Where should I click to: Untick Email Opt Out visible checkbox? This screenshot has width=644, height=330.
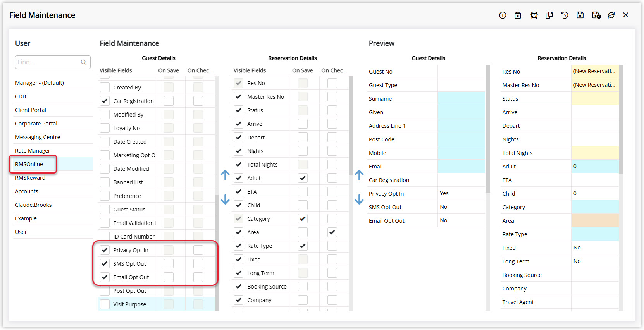[x=105, y=277]
